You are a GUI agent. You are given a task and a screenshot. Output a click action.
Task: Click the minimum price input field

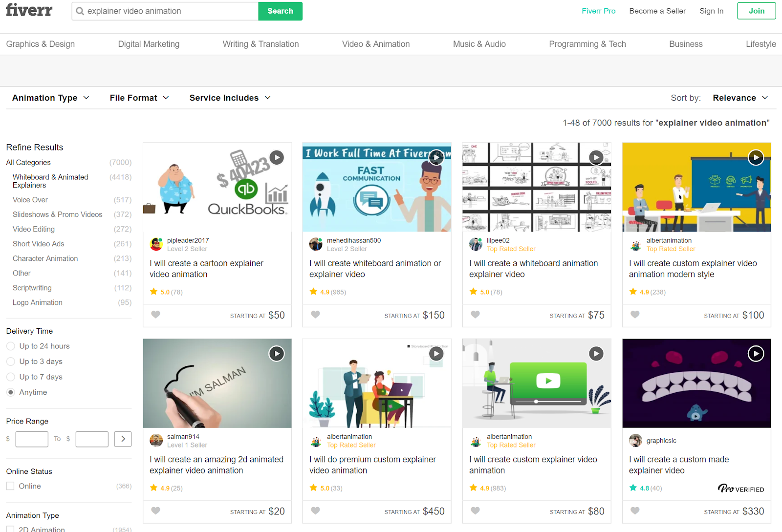pyautogui.click(x=32, y=439)
